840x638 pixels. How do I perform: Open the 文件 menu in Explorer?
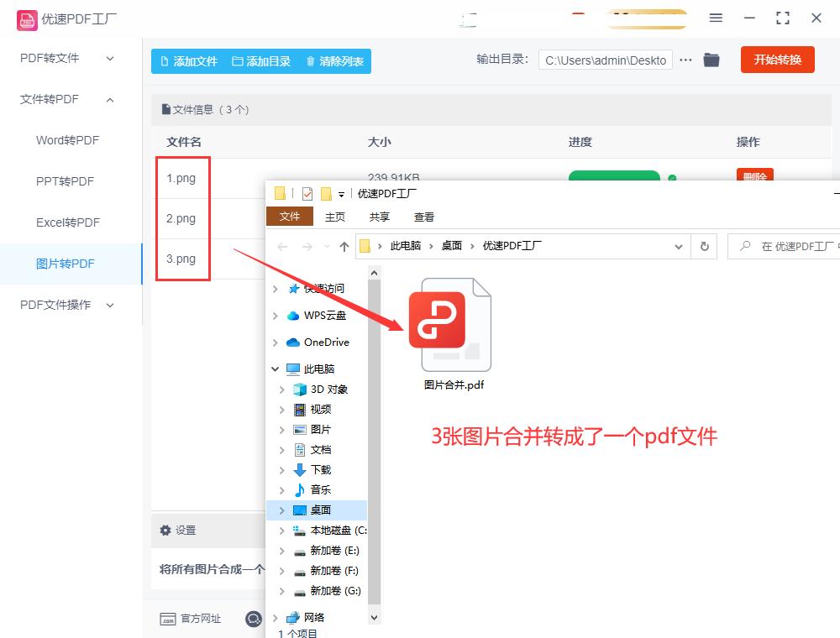(290, 216)
